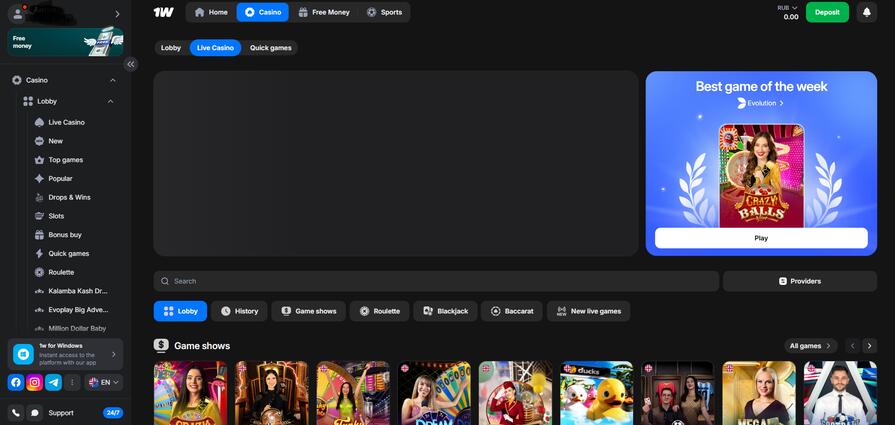This screenshot has height=425, width=895.
Task: Click the game Search input field
Action: [436, 281]
